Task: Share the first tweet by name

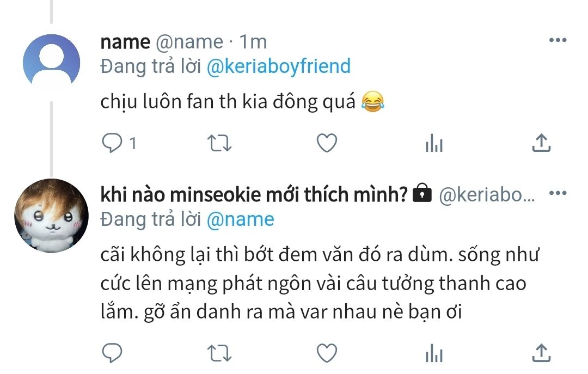Action: 541,143
